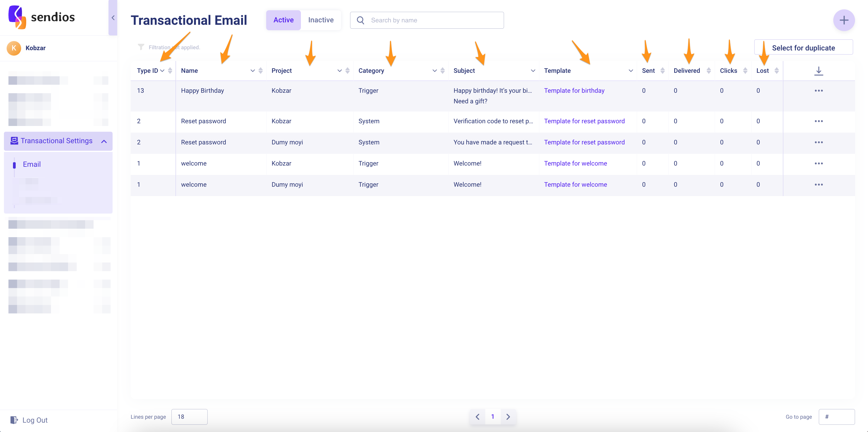Viewport: 868px width, 432px height.
Task: Sort by Clicks column arrows
Action: click(x=745, y=70)
